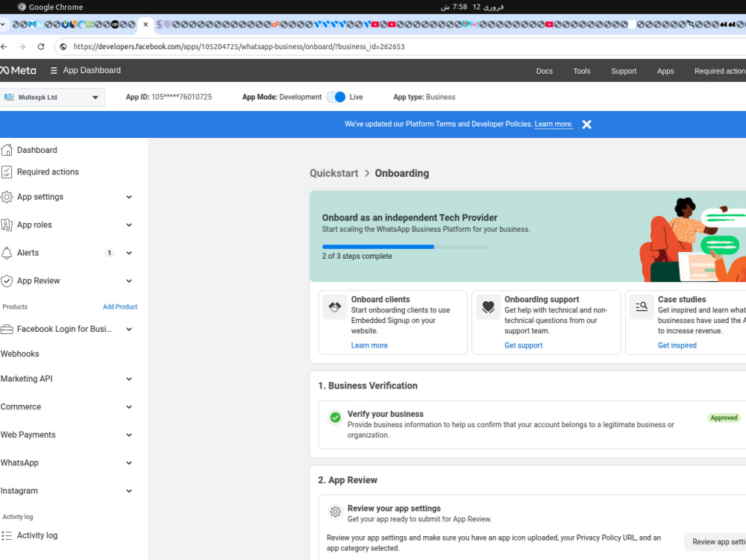
Task: Toggle App Mode to Live
Action: (x=336, y=97)
